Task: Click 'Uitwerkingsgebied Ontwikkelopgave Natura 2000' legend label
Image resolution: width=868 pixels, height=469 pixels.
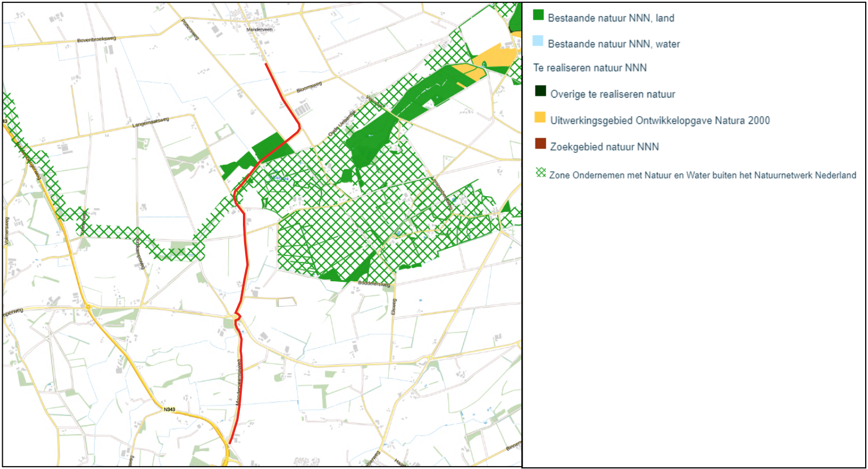Action: pos(660,120)
